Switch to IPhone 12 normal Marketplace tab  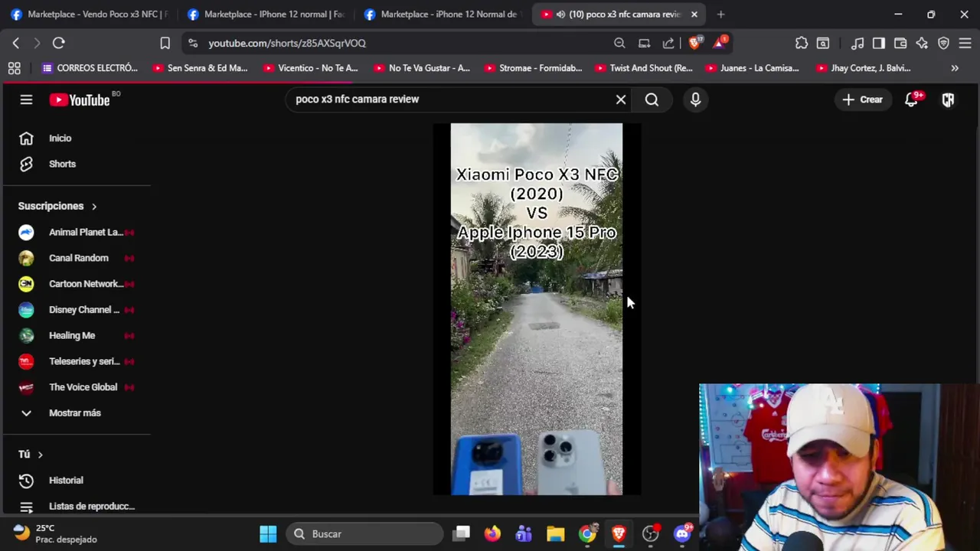pyautogui.click(x=266, y=15)
